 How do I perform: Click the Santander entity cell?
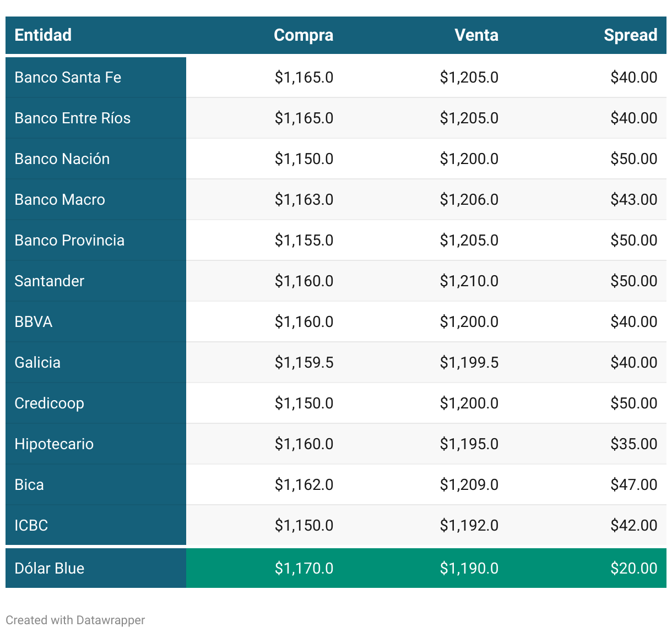click(49, 281)
